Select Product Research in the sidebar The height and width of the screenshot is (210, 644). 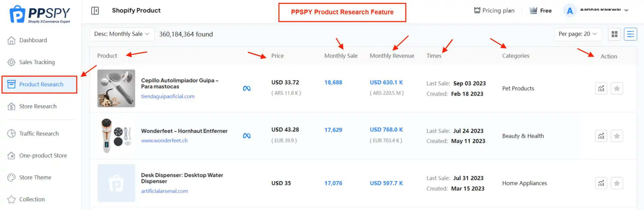(x=39, y=84)
